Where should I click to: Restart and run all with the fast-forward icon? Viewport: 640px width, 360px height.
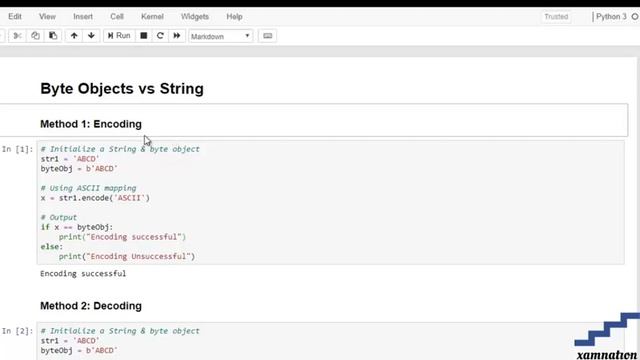coord(177,36)
